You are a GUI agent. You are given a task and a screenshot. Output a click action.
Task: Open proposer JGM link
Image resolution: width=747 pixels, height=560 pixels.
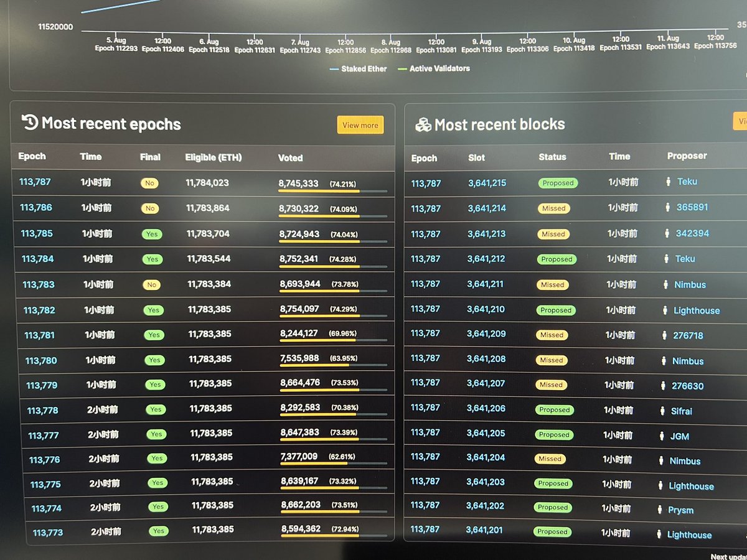679,437
